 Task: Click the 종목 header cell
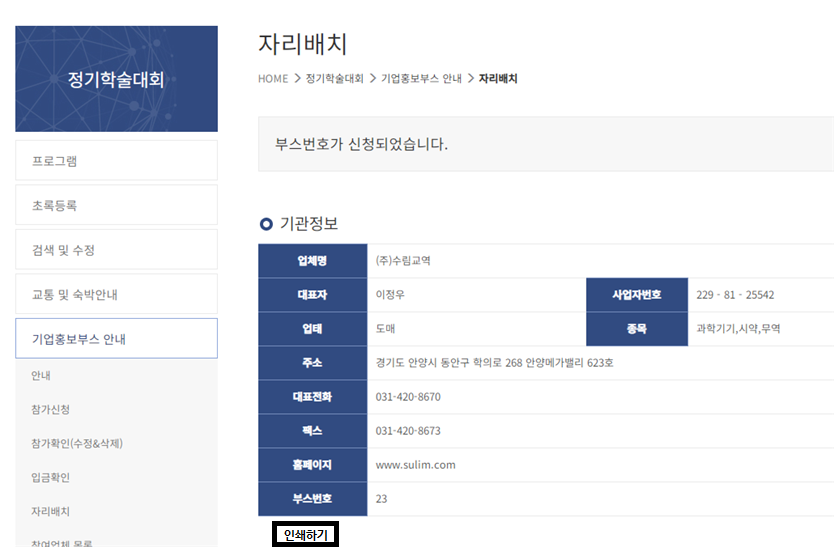[x=637, y=328]
